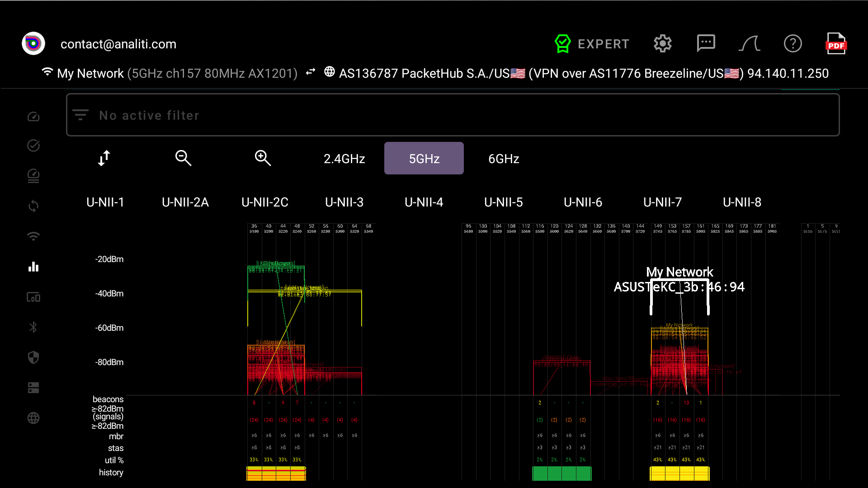The width and height of the screenshot is (868, 488).
Task: Open the settings gear
Action: click(662, 43)
